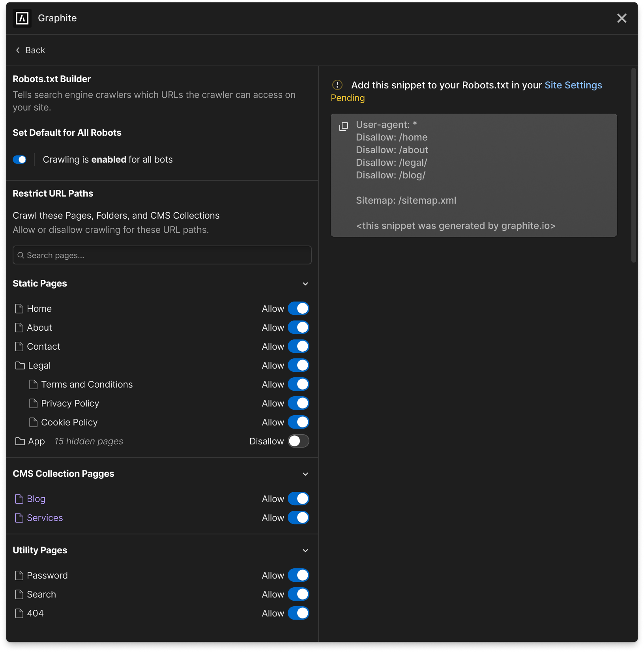Go Back to previous screen
Image resolution: width=644 pixels, height=652 pixels.
(x=30, y=50)
